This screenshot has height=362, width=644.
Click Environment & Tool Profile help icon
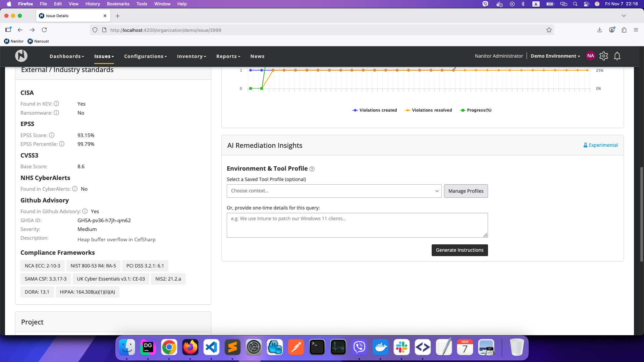[x=312, y=169]
